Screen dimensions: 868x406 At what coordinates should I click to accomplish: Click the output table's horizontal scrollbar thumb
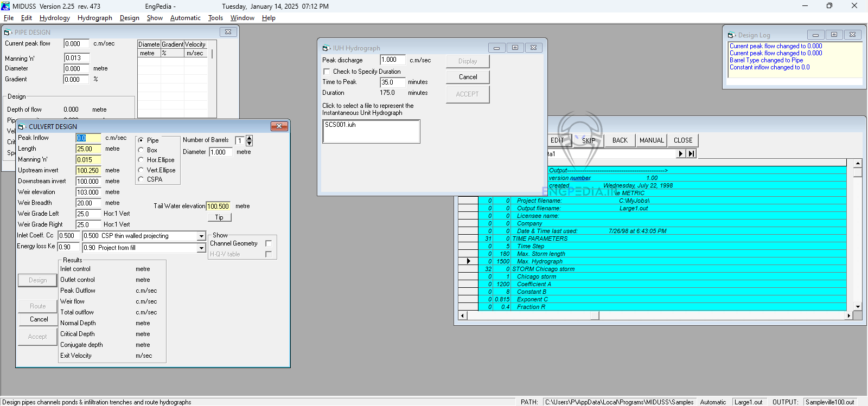pyautogui.click(x=595, y=315)
